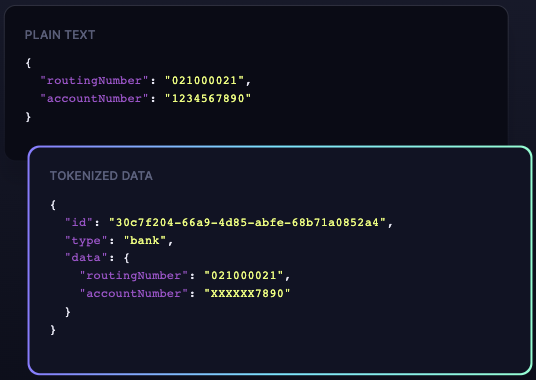Click the "id" key in tokenized data
Viewport: 536px width, 380px height.
tap(79, 223)
